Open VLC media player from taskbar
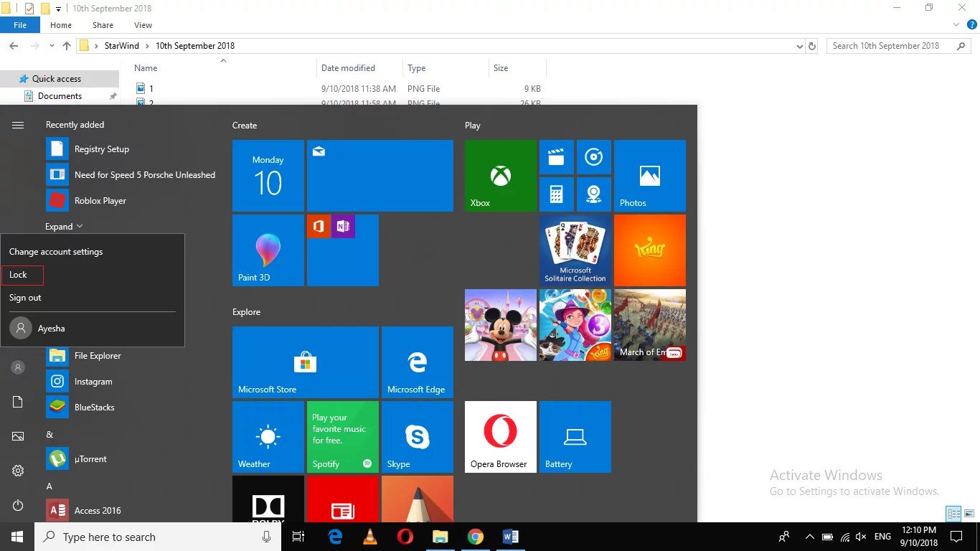This screenshot has width=980, height=551. [370, 537]
